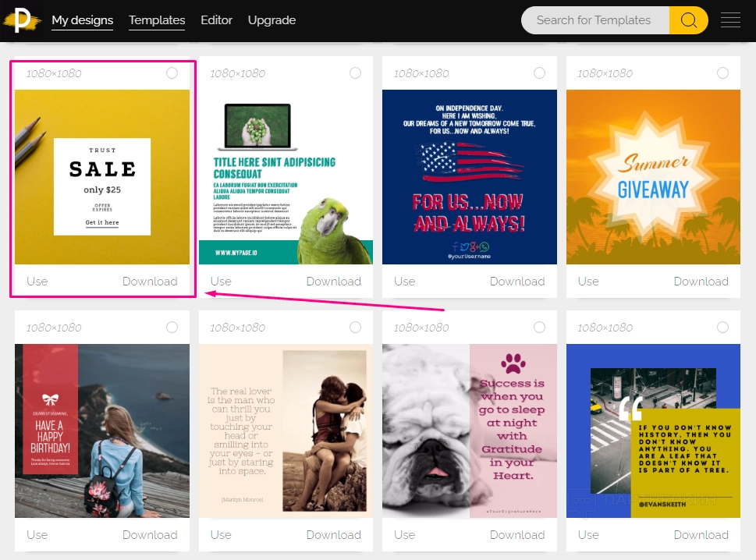756x560 pixels.
Task: Click the PosterMyWall-style logo icon
Action: 22,20
